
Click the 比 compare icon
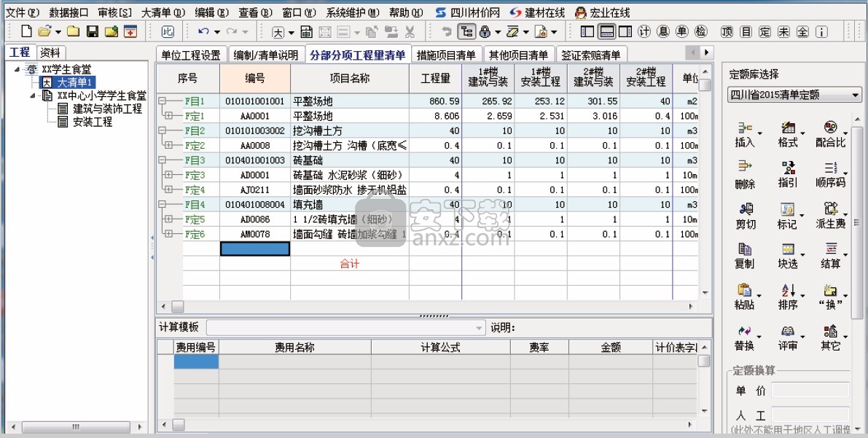(167, 31)
